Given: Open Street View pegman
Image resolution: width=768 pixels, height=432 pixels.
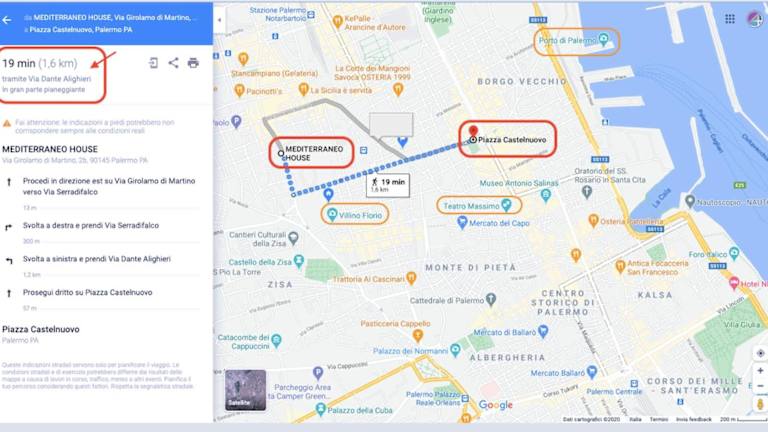Looking at the screenshot, I should coord(760,404).
